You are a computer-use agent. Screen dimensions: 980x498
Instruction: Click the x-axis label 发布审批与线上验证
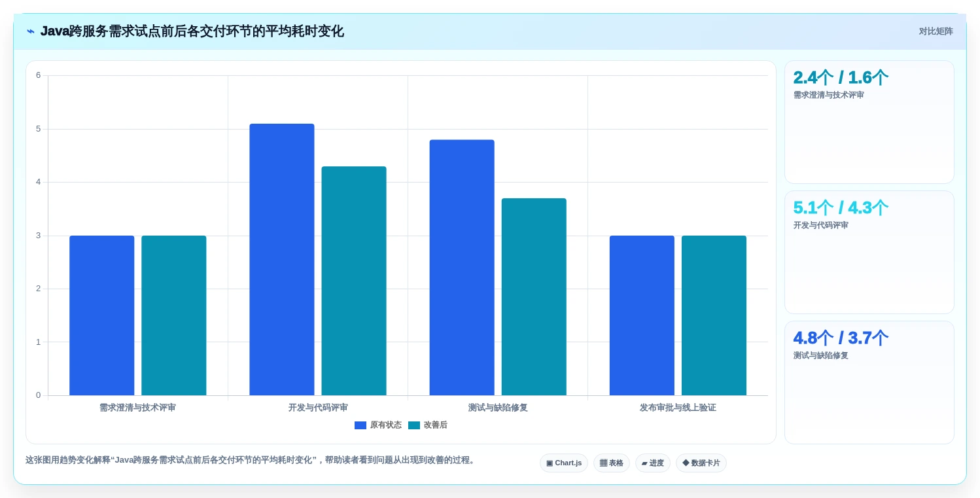(x=678, y=408)
